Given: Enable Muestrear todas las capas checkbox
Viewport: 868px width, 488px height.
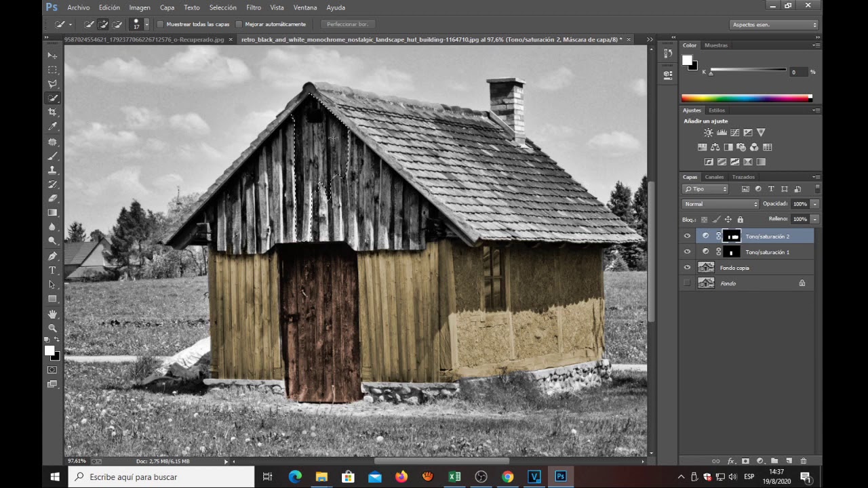Looking at the screenshot, I should [x=161, y=24].
